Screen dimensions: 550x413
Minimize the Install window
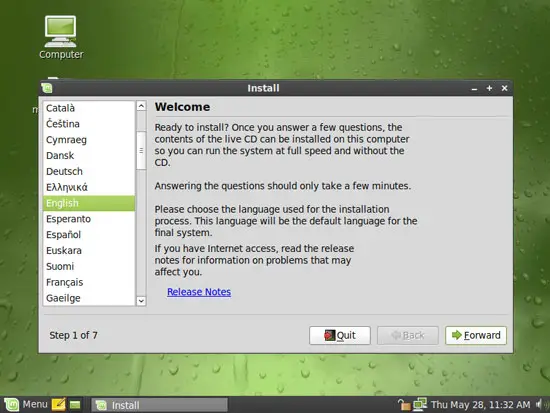coord(474,88)
